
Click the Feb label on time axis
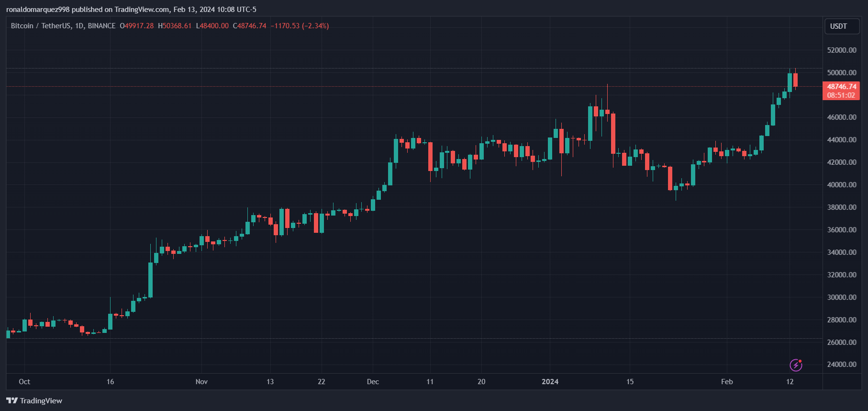pyautogui.click(x=727, y=382)
